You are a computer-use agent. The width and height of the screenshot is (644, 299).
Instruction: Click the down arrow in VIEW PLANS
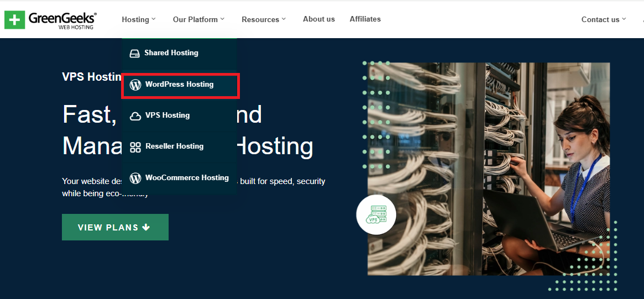coord(146,227)
